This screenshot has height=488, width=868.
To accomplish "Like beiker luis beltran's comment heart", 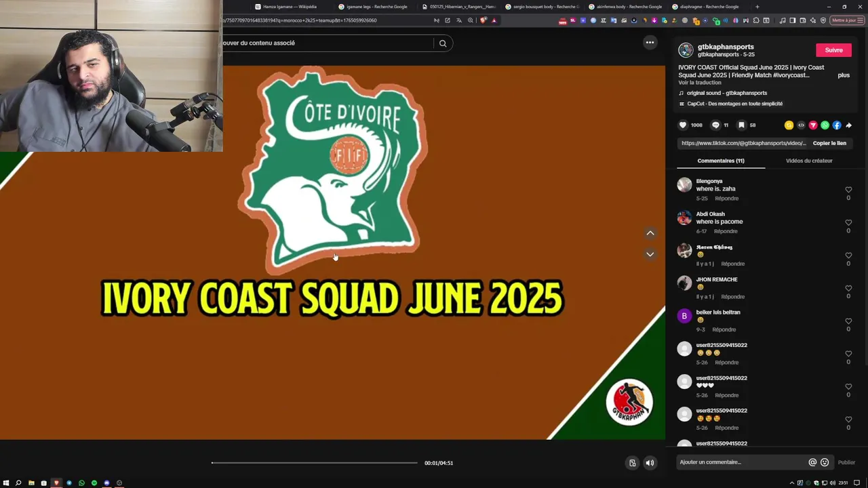I will point(848,321).
